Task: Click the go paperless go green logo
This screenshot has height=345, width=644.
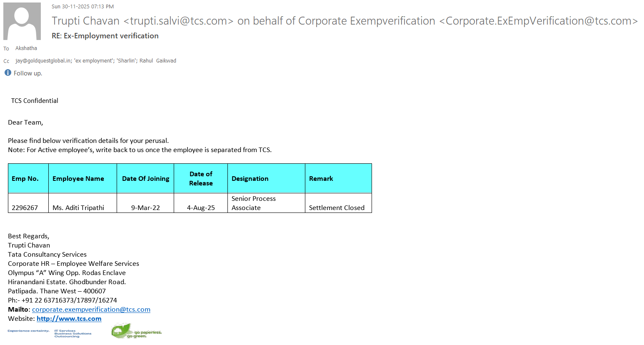Action: 136,332
